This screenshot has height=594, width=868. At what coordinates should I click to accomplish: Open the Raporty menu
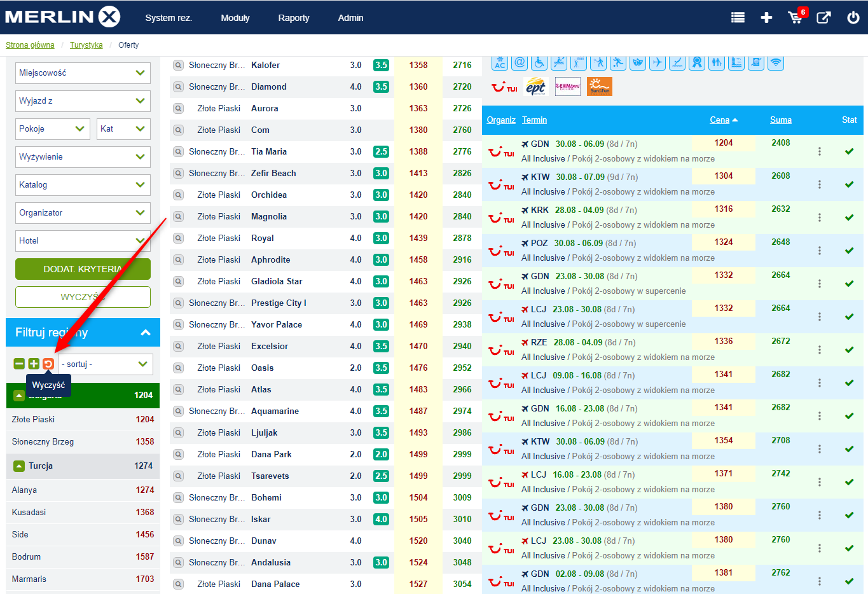(293, 18)
